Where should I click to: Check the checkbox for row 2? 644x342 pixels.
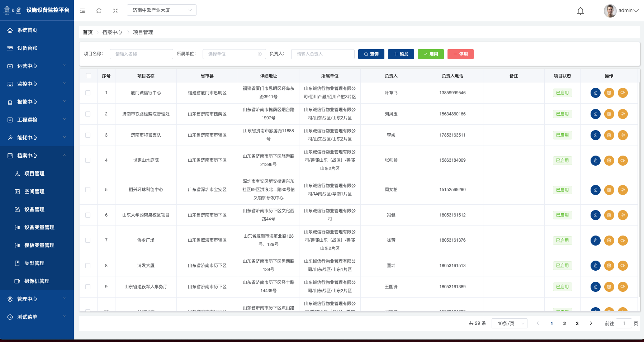(88, 114)
